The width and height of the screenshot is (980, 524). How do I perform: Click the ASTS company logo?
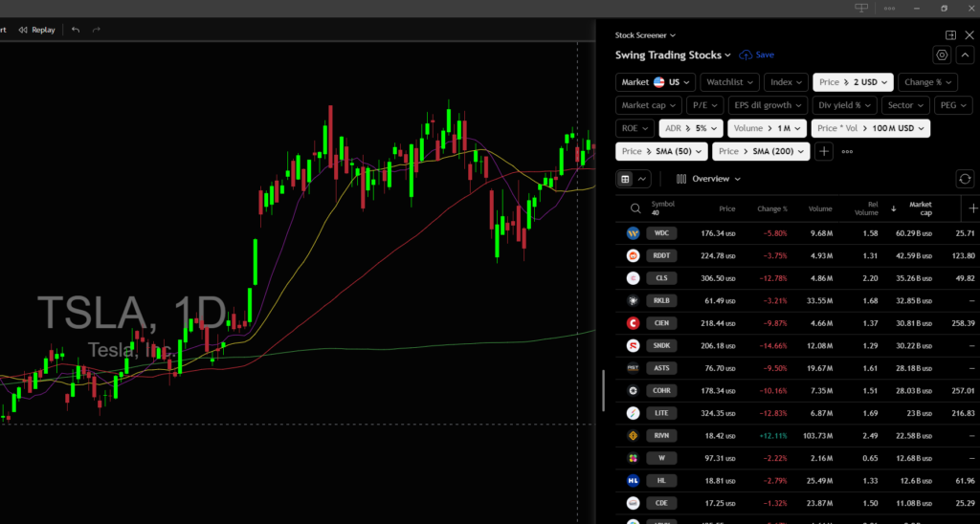click(x=634, y=368)
